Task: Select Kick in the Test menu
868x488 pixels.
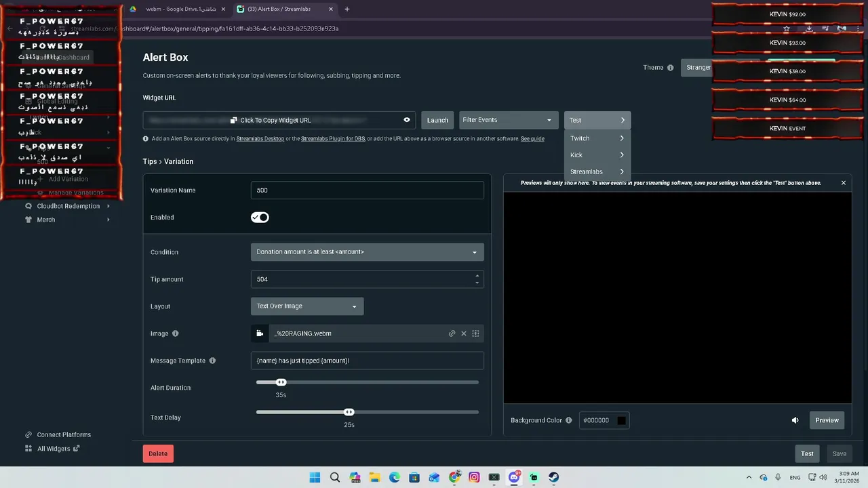Action: click(x=597, y=155)
